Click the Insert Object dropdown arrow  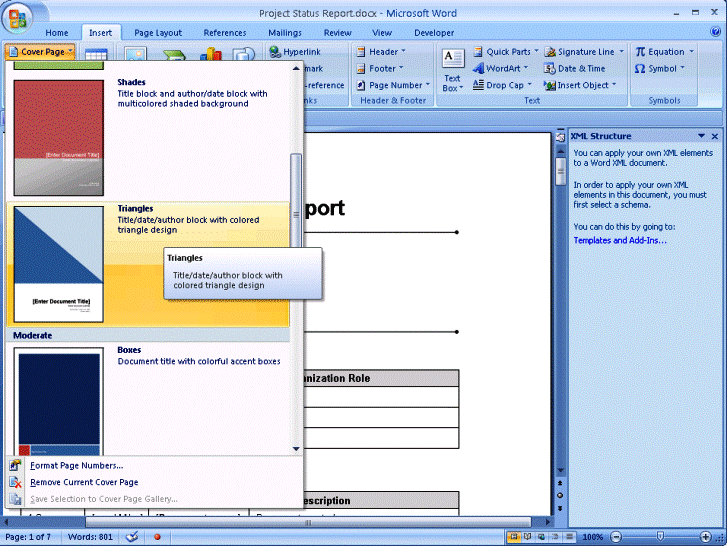pos(614,85)
